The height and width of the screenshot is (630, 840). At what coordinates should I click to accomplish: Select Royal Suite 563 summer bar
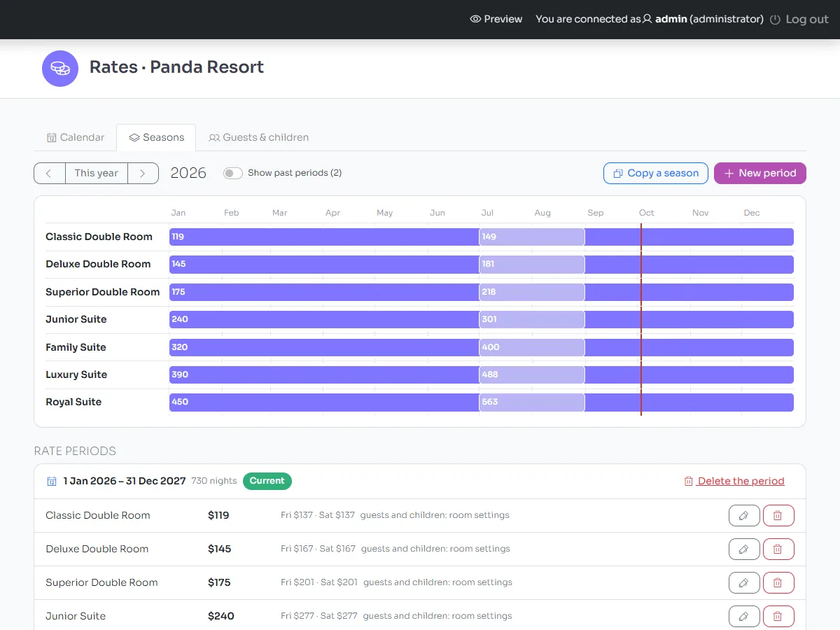coord(532,402)
